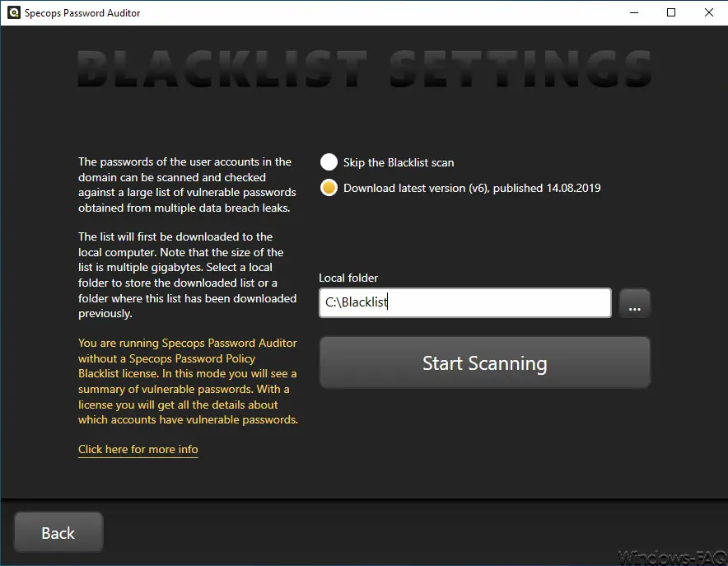Open the Click here for more info link

click(138, 449)
